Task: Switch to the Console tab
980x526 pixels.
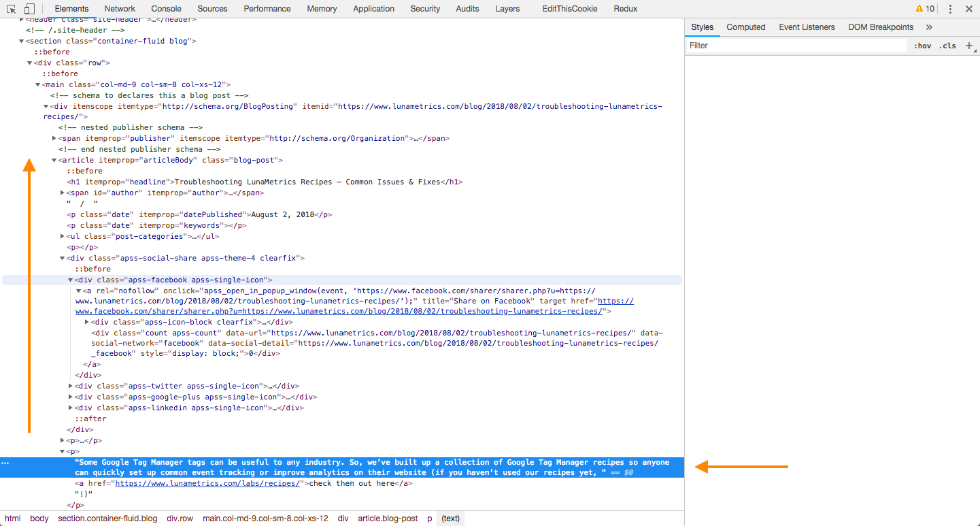Action: point(167,9)
